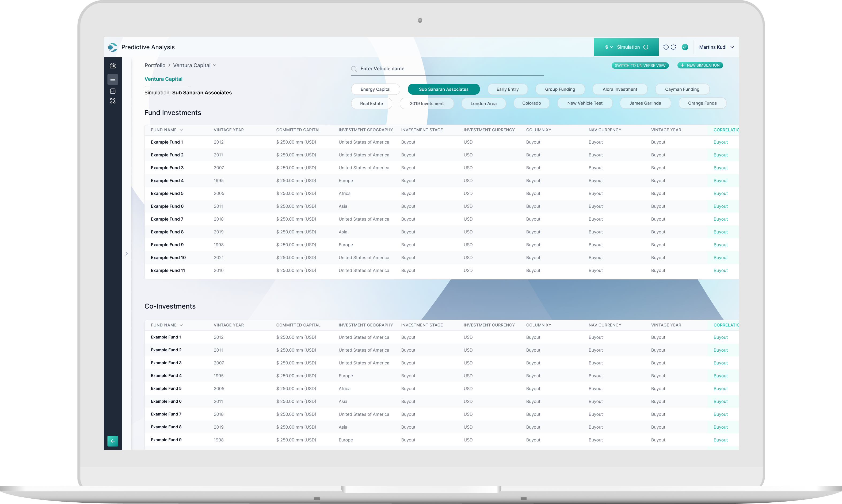
Task: Click the undo arrow icon
Action: (x=666, y=47)
